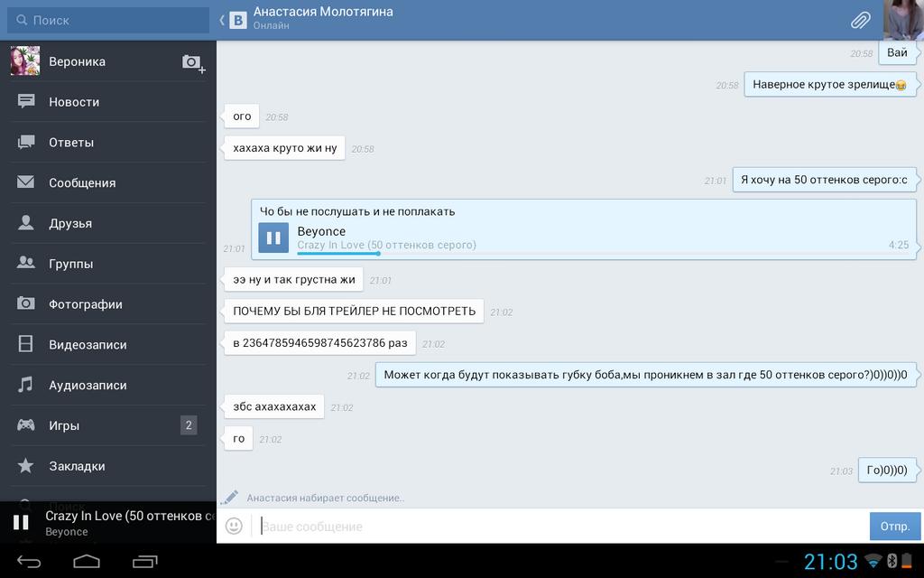Open the Группы section

tap(108, 264)
